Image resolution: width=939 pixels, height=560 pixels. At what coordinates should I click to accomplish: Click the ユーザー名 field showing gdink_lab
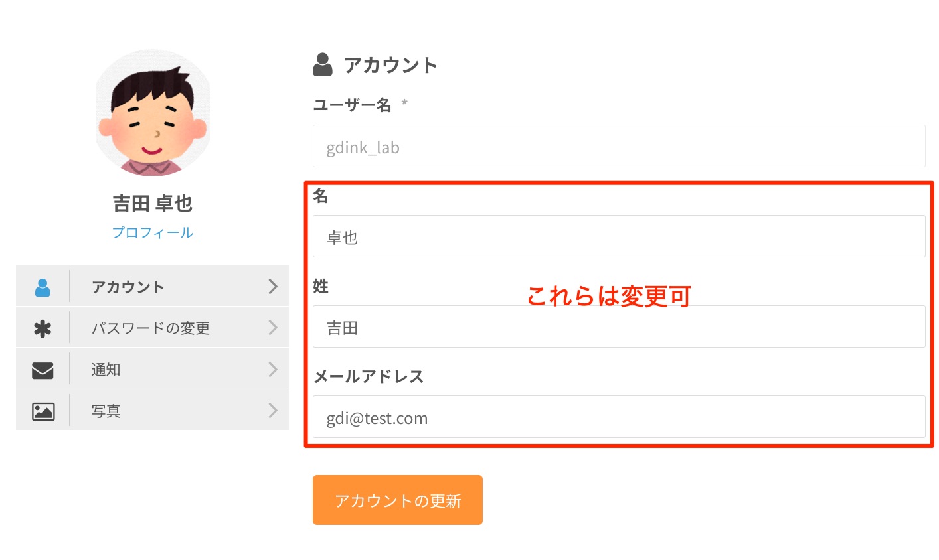(x=618, y=147)
